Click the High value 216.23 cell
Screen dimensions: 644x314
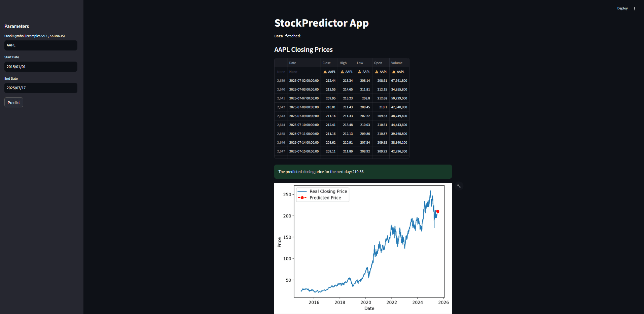[x=346, y=98]
